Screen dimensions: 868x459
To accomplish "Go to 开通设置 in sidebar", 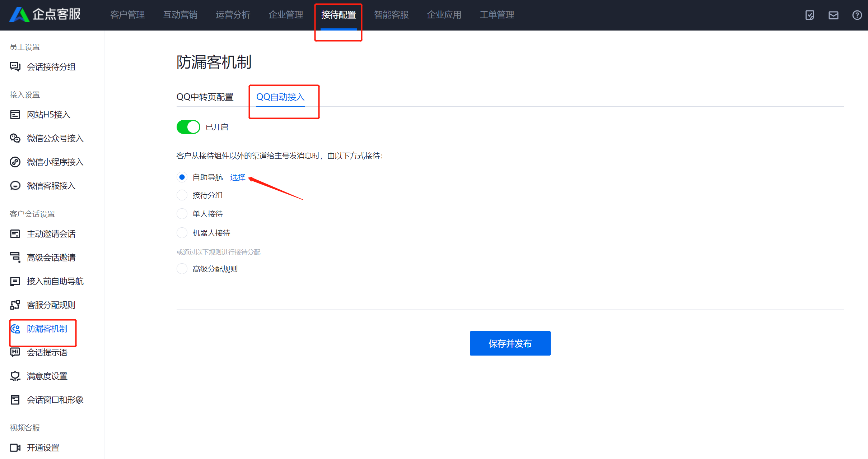I will pos(43,448).
